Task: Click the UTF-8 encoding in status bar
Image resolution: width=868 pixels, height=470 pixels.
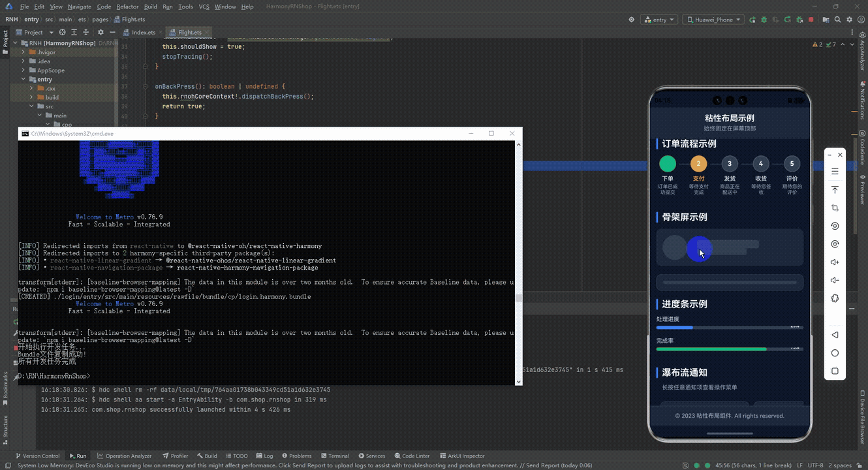Action: (x=815, y=465)
